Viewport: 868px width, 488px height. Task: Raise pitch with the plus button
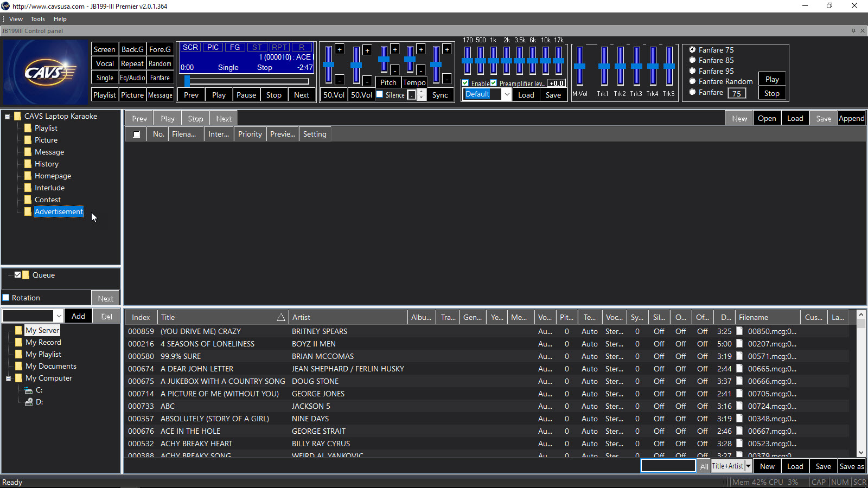395,49
